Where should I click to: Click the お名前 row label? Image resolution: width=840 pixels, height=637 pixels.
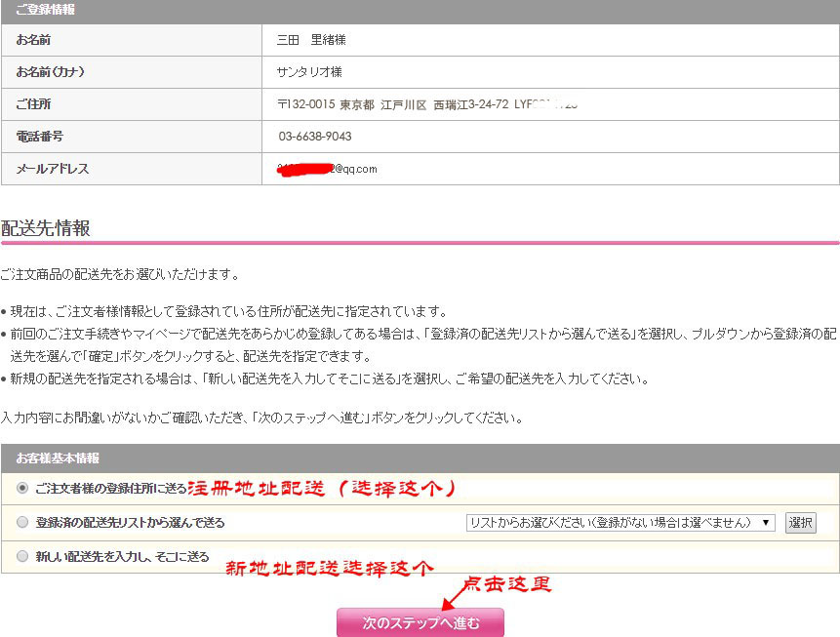pyautogui.click(x=33, y=40)
